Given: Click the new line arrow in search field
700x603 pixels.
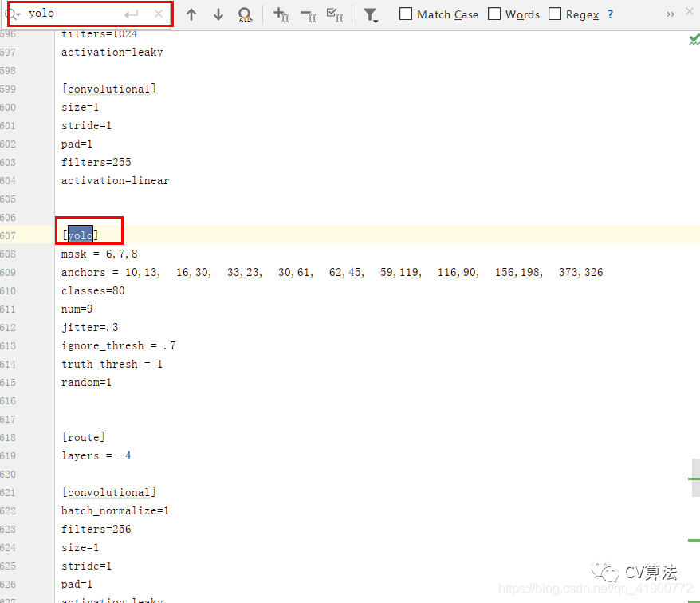Looking at the screenshot, I should pos(132,14).
